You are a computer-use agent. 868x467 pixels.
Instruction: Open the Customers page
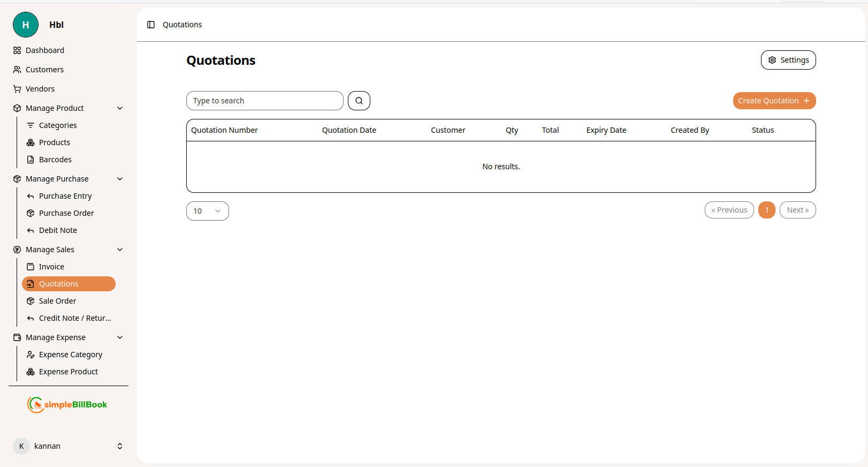[44, 70]
